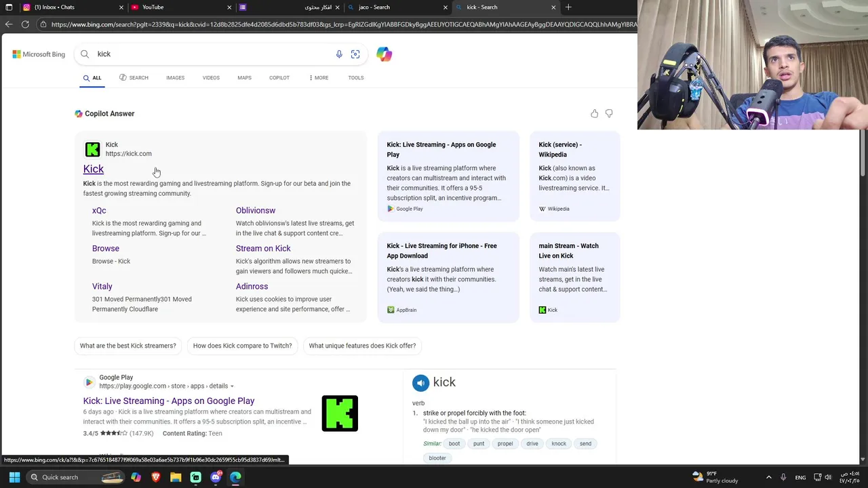Click 'How does Kick compare to Twitch?' suggestion
The image size is (868, 488).
tap(242, 346)
